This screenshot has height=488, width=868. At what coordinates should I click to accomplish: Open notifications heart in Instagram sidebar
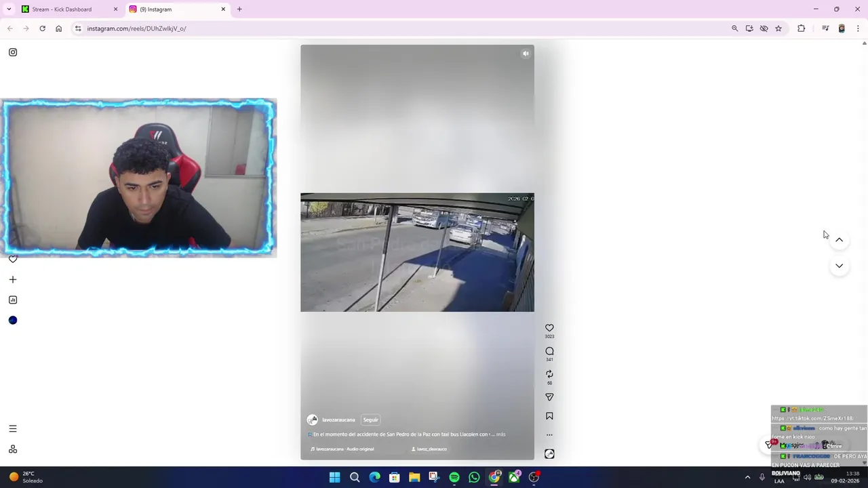(x=13, y=259)
